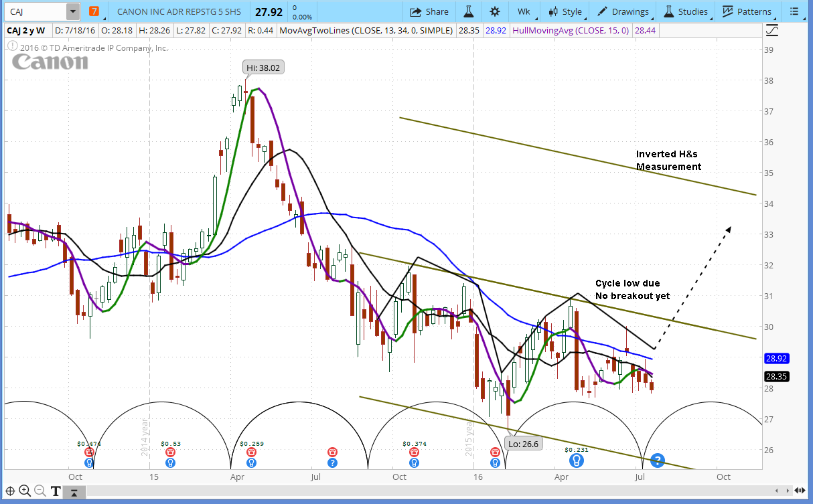Image resolution: width=813 pixels, height=504 pixels.
Task: Click the large lightbulb icon below $0.231
Action: tap(575, 460)
